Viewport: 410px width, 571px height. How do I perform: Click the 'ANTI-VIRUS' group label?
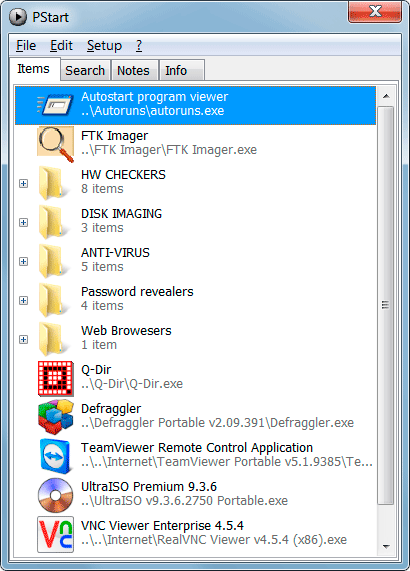tap(115, 253)
